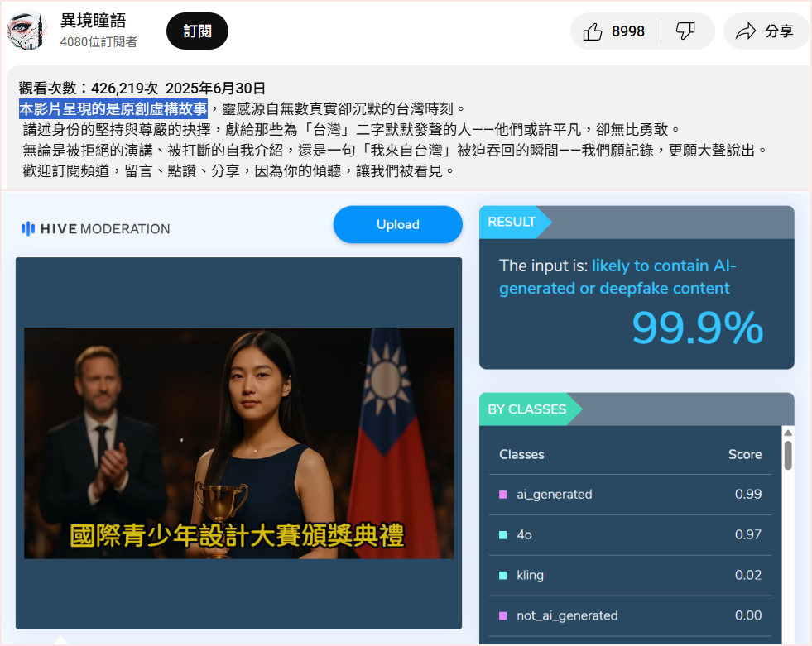Click the Hive Moderation logo

tap(95, 229)
